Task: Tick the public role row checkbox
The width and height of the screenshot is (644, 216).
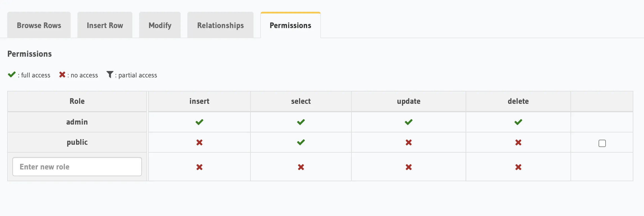Action: click(x=602, y=143)
